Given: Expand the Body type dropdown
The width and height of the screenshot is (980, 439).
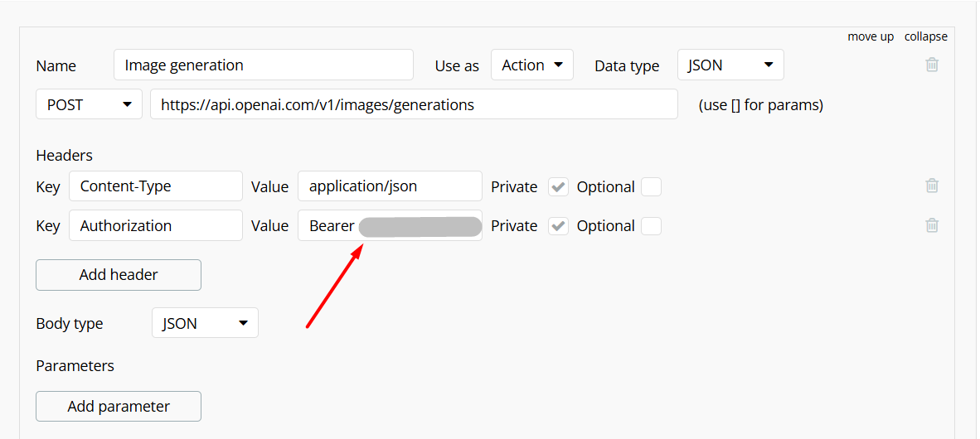Looking at the screenshot, I should coord(205,323).
